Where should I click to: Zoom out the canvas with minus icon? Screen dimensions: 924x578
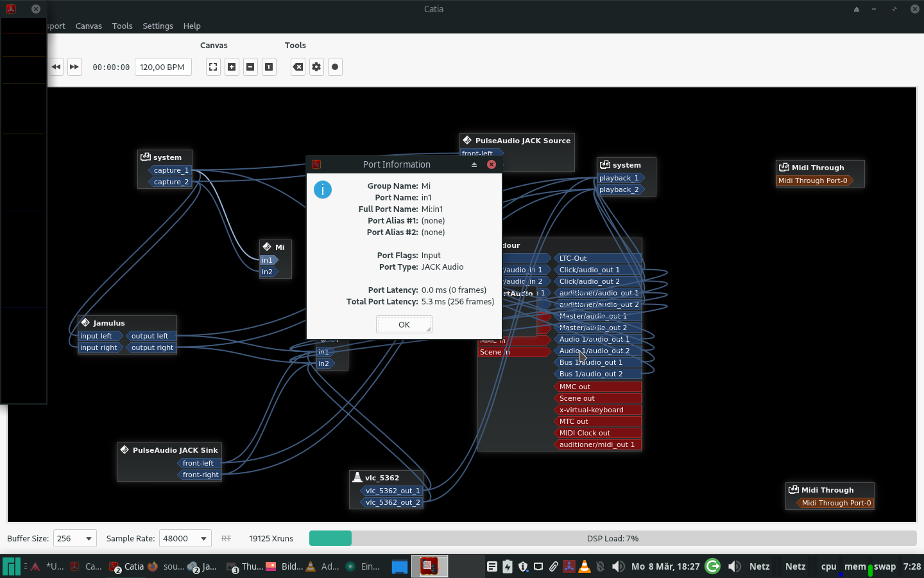(x=250, y=67)
